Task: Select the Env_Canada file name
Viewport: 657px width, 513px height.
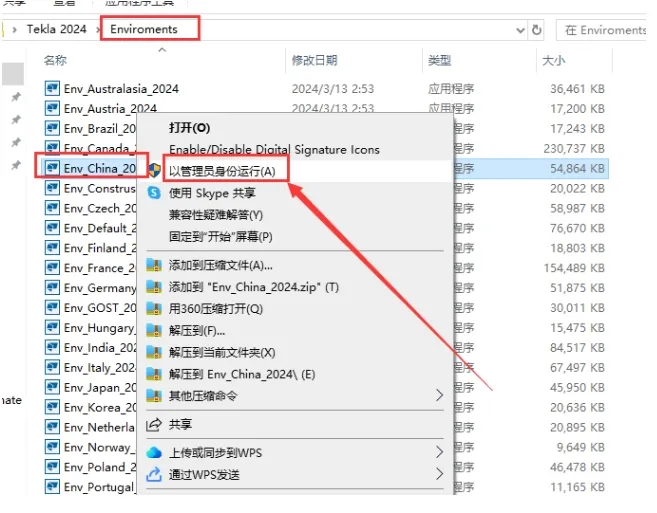Action: point(100,148)
